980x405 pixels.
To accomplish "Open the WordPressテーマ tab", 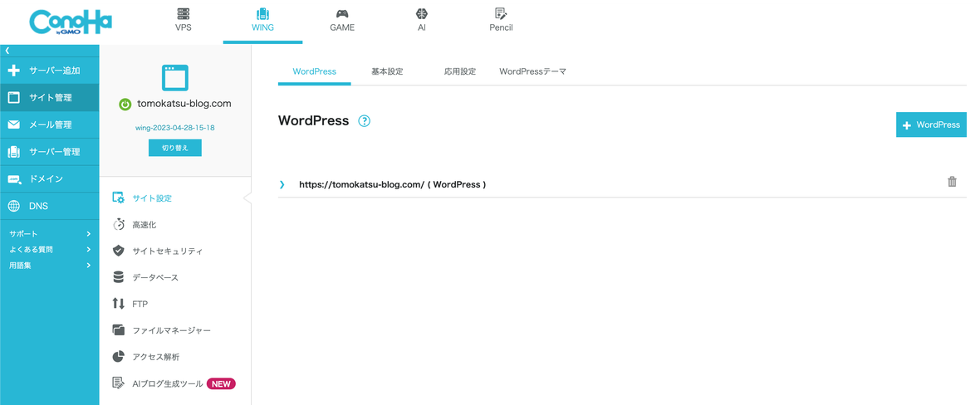I will [x=532, y=71].
